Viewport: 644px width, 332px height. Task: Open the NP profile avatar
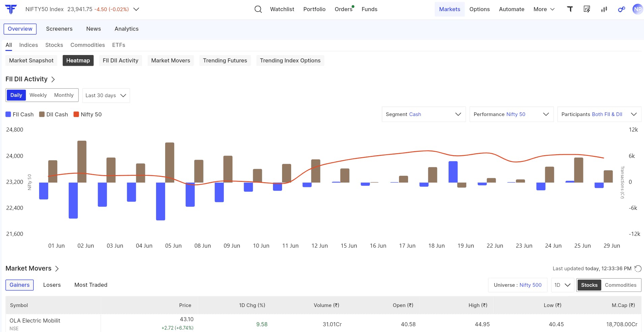(638, 9)
